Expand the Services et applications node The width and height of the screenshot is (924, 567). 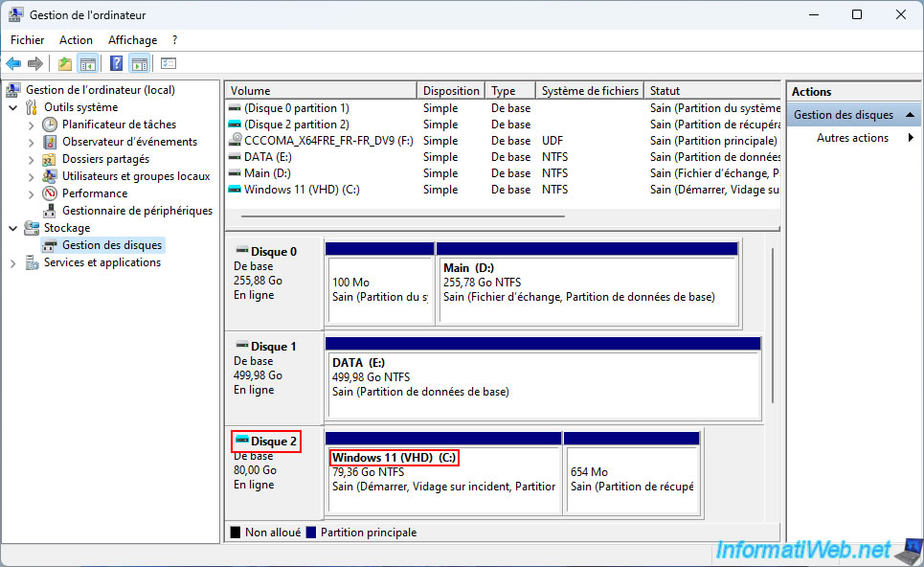(x=13, y=262)
